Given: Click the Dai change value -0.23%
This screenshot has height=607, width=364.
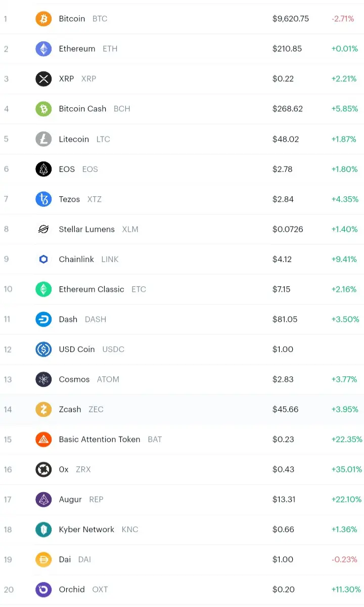Looking at the screenshot, I should coord(344,559).
